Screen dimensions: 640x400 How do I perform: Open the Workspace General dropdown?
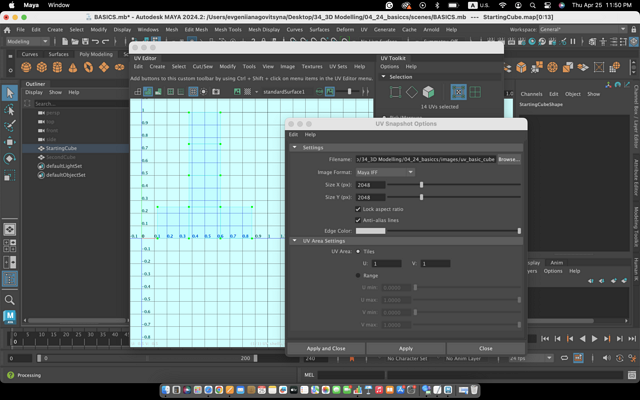582,29
